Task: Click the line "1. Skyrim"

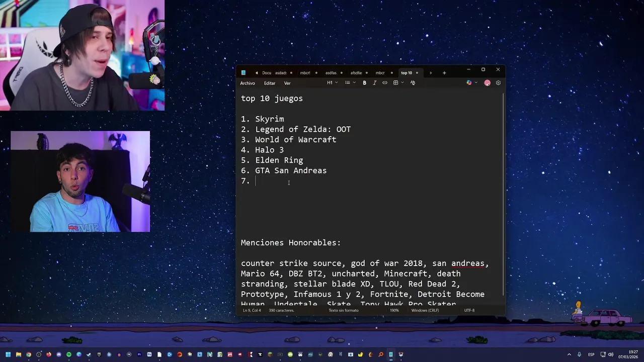Action: (x=262, y=119)
